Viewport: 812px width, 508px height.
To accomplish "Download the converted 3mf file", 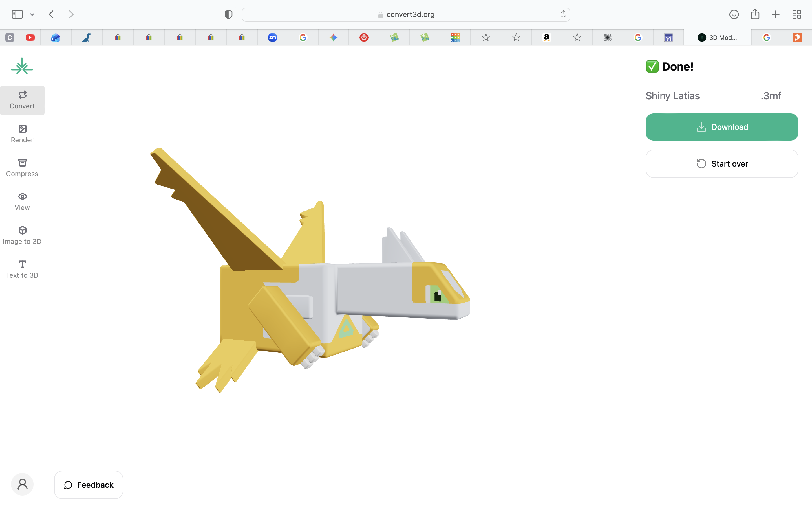I will tap(722, 127).
